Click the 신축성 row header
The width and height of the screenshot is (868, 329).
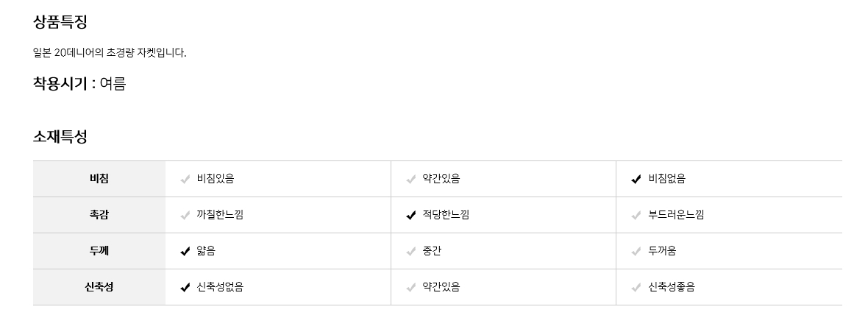pos(99,287)
